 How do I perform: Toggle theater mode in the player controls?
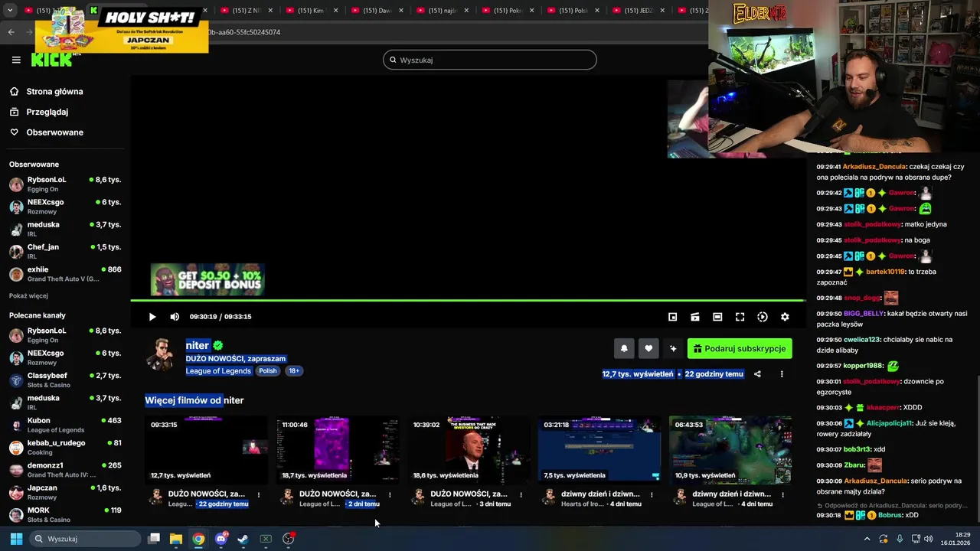717,317
